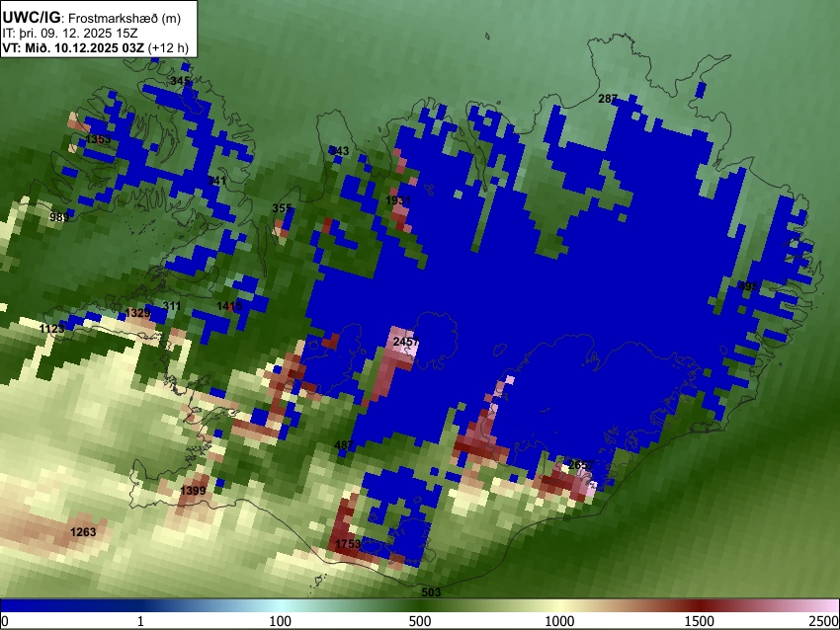Click the map value '287'
840x630 pixels.
tap(608, 99)
